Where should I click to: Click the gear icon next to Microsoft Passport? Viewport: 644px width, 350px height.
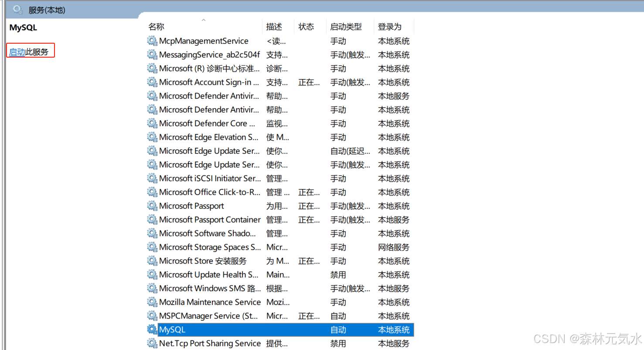click(152, 206)
